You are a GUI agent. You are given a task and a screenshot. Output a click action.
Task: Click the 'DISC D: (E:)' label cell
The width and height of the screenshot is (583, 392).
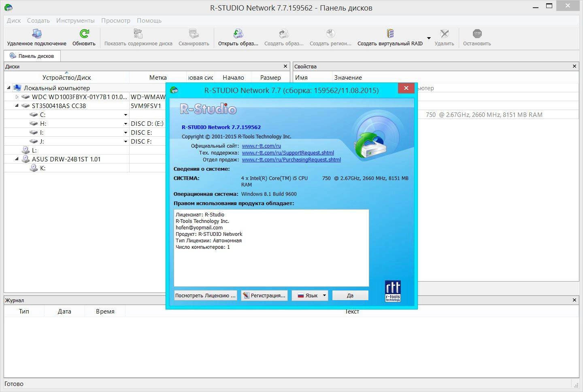147,123
